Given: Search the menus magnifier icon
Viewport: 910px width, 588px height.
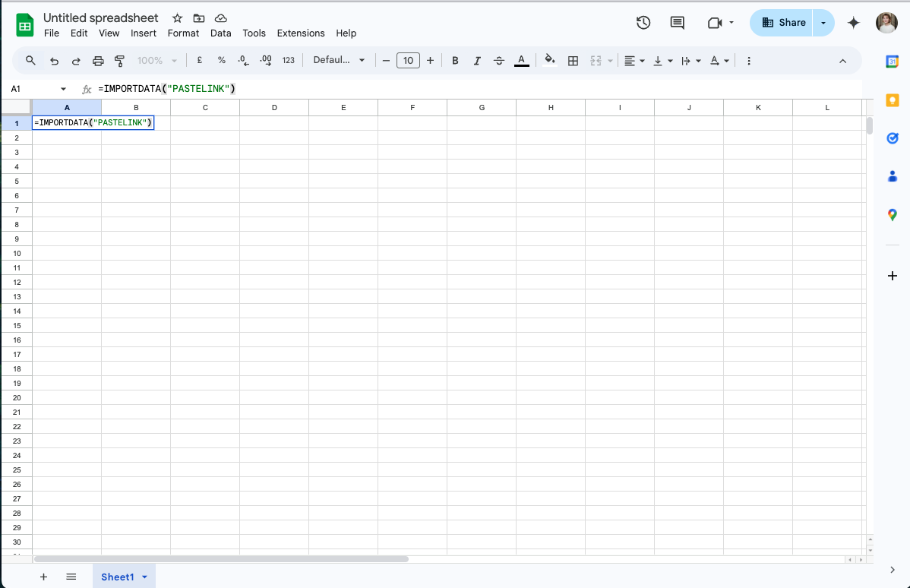Looking at the screenshot, I should (30, 60).
